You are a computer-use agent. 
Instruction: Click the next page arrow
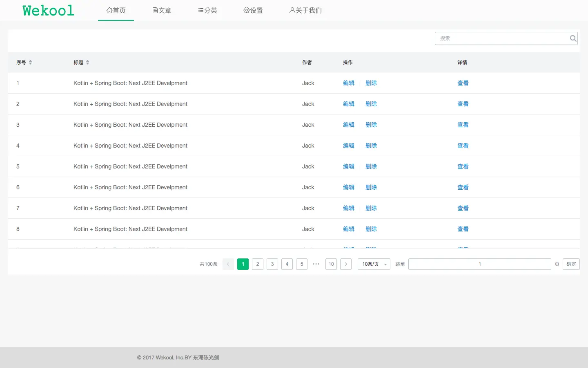coord(346,264)
